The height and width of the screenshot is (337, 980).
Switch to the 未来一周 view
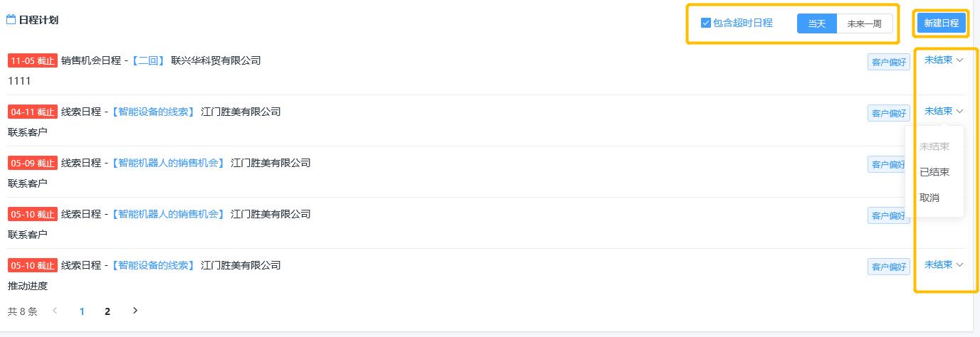tap(864, 23)
